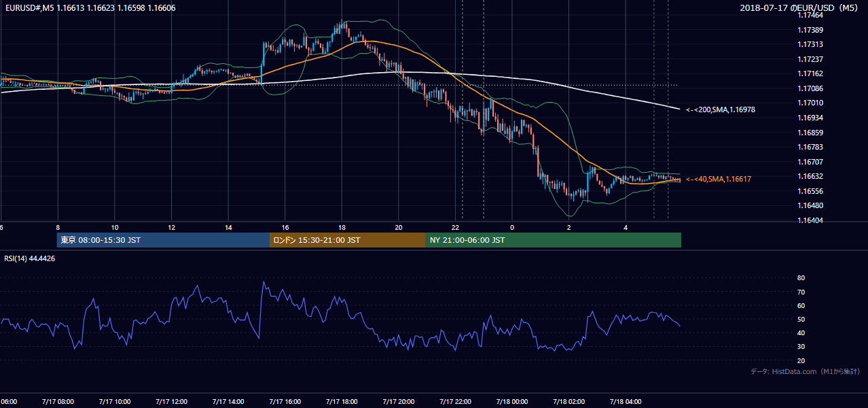This screenshot has width=868, height=408.
Task: Select the 東京 08:00-15:30 JST session bar
Action: click(163, 240)
